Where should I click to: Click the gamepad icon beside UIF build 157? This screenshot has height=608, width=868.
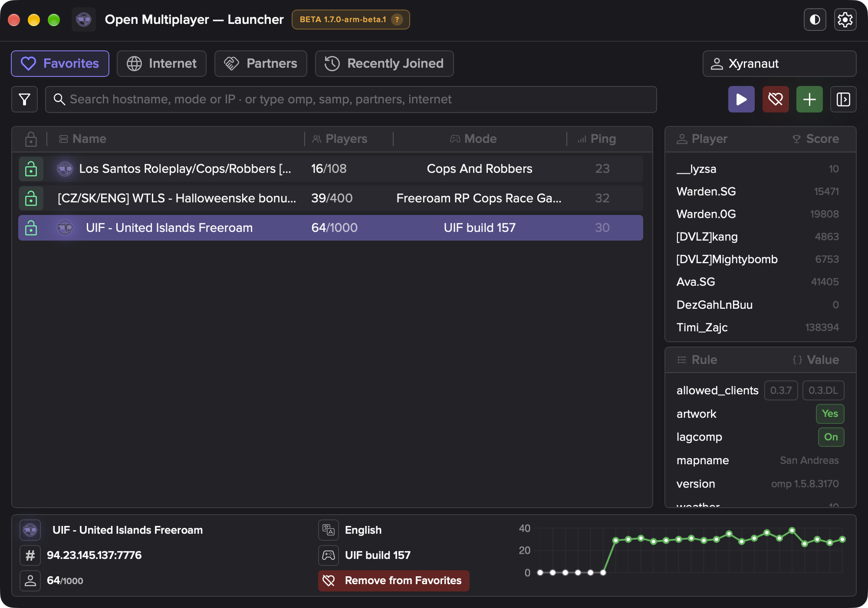[x=329, y=555]
